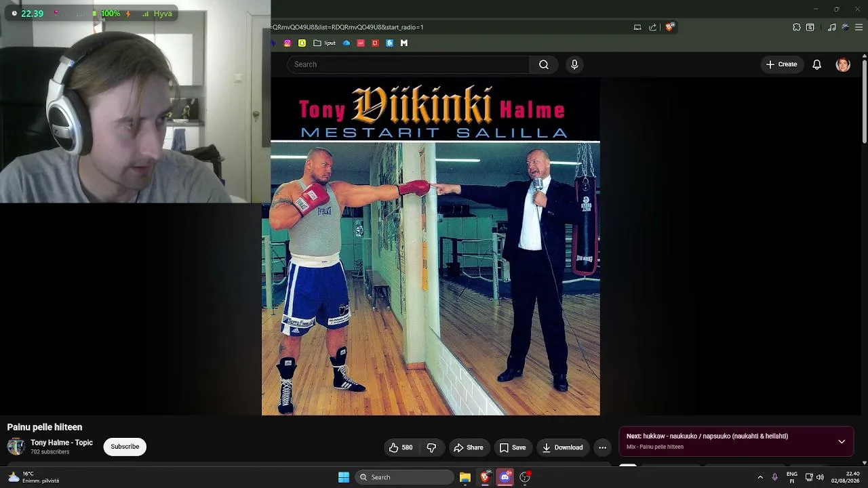Share the video
Viewport: 868px width, 488px height.
[x=469, y=447]
